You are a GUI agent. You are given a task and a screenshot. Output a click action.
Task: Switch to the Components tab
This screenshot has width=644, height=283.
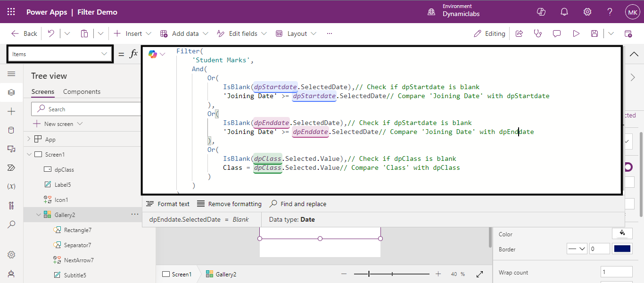82,92
